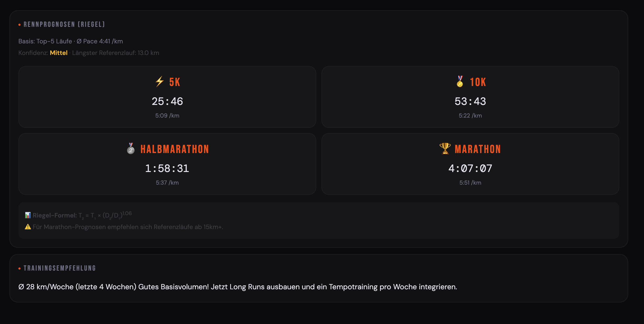
Task: Click the orange dot before Rennprognosen
Action: pos(19,25)
